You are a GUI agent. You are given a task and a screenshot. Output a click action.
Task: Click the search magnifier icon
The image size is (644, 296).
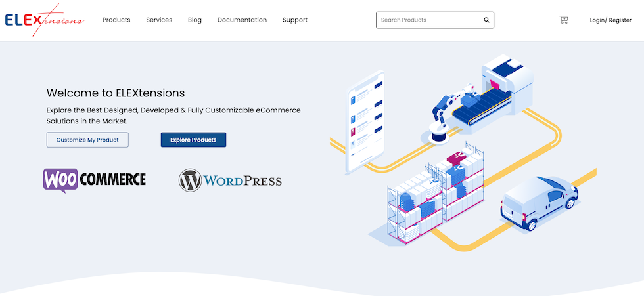tap(486, 20)
